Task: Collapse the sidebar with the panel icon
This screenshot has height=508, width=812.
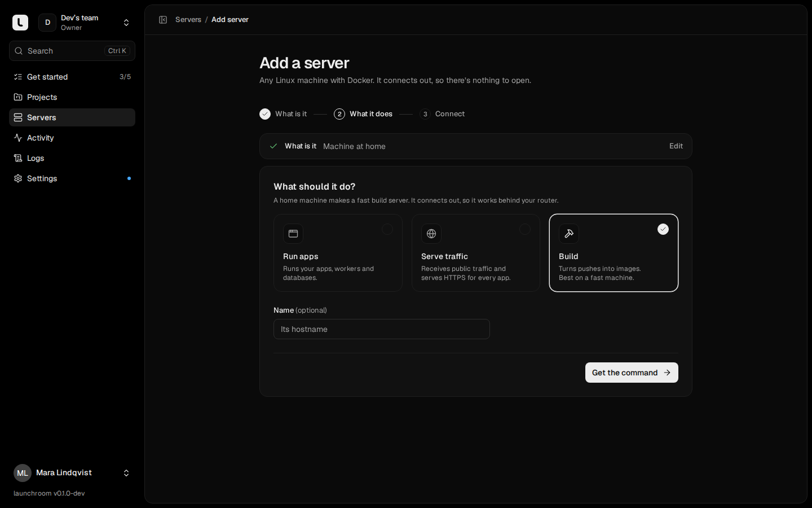Action: coord(163,20)
